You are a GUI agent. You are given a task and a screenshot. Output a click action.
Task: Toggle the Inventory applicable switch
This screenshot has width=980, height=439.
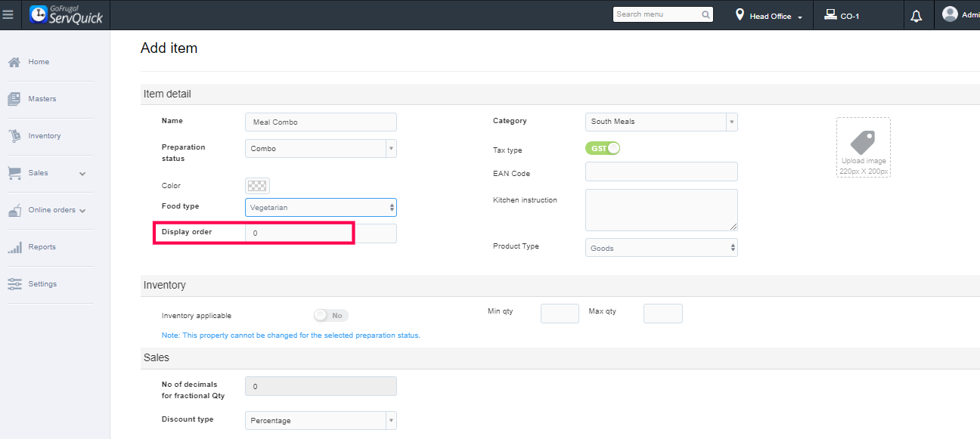pyautogui.click(x=331, y=315)
